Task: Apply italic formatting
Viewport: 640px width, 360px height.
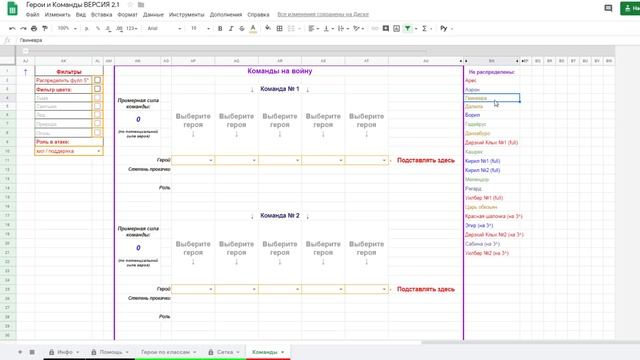Action: coord(231,29)
